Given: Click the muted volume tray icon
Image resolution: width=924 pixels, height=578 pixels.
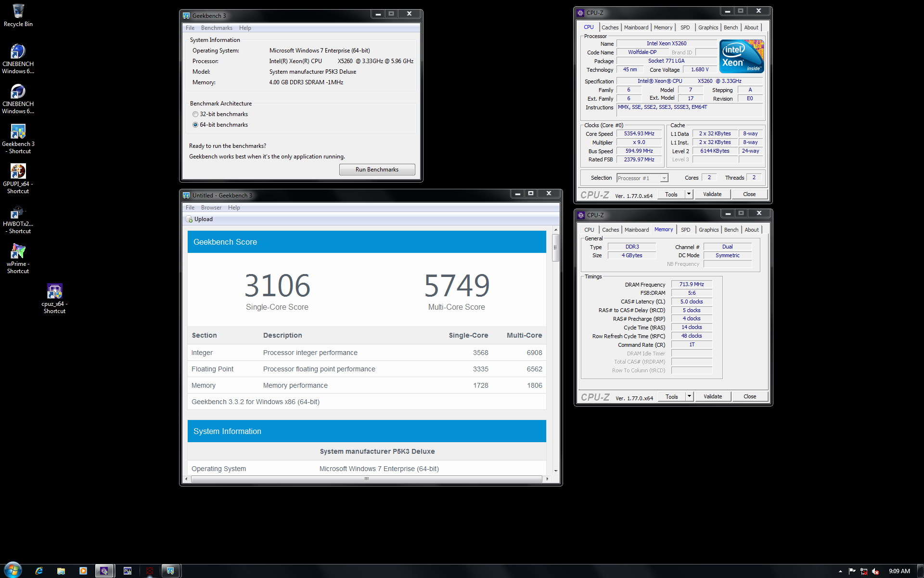Looking at the screenshot, I should click(x=875, y=571).
